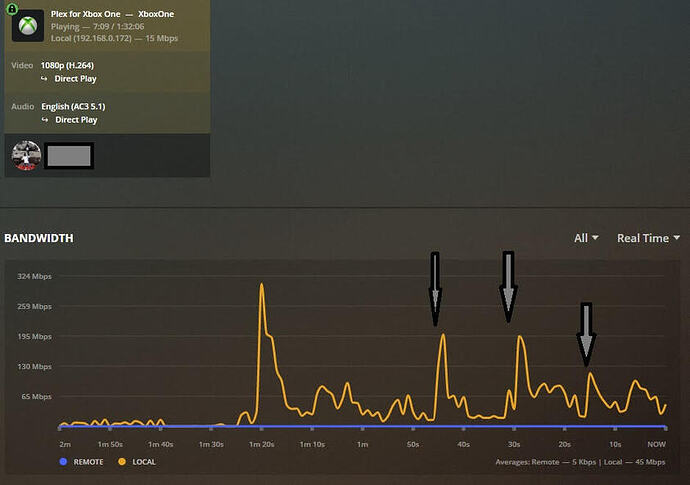The height and width of the screenshot is (485, 690).
Task: Click the 130 Mbps axis label
Action: point(34,366)
